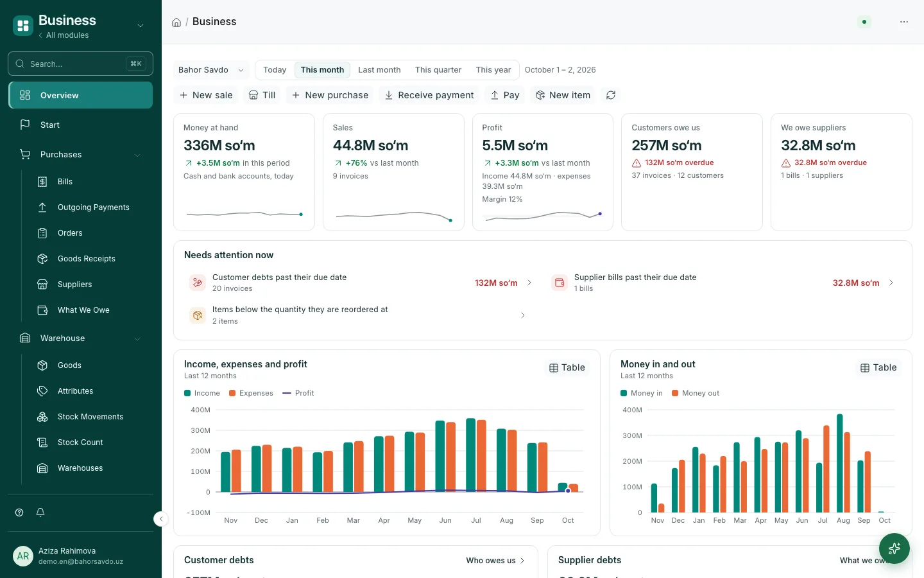Click the home breadcrumb icon
Viewport: 924px width, 578px height.
(176, 22)
